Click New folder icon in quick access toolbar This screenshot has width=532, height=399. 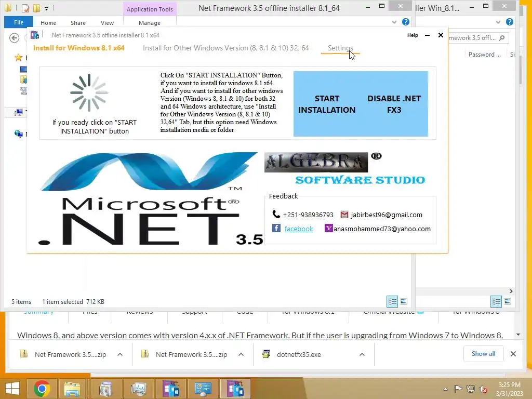pyautogui.click(x=37, y=7)
